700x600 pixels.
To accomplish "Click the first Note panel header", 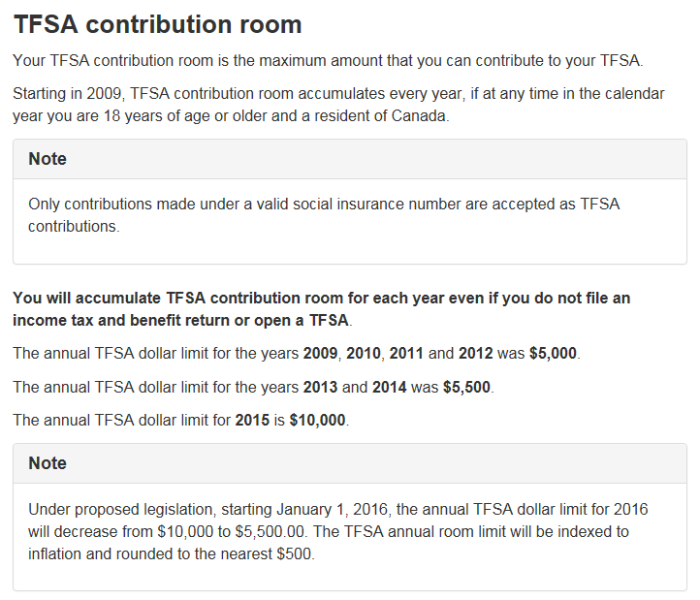I will tap(350, 159).
